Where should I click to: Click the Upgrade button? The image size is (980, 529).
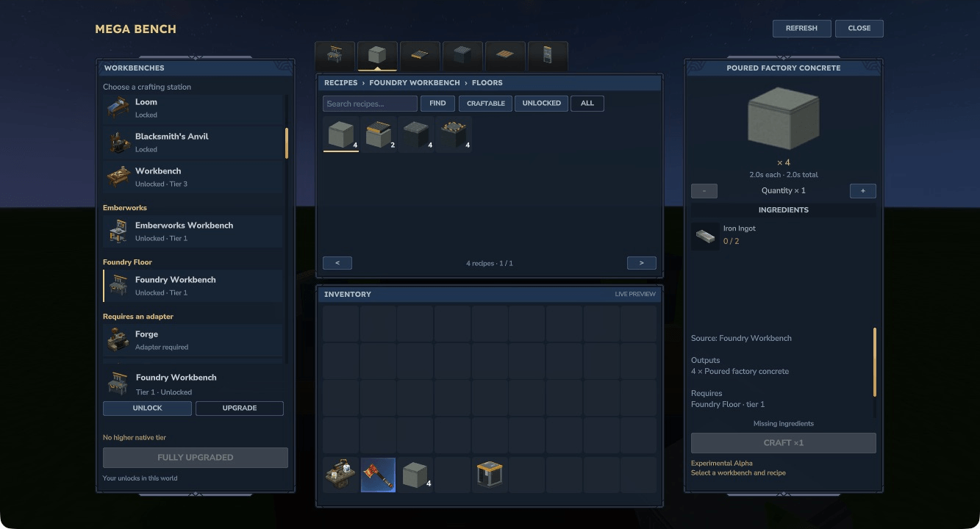coord(240,409)
